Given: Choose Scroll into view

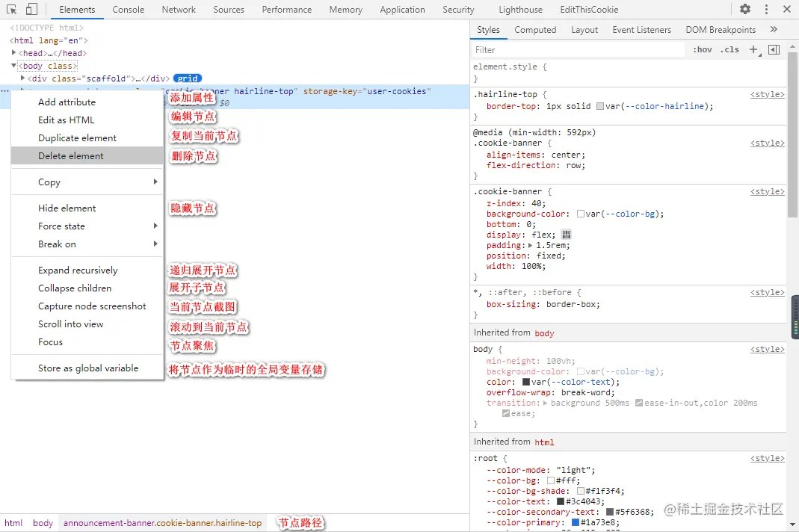Looking at the screenshot, I should 87,324.
